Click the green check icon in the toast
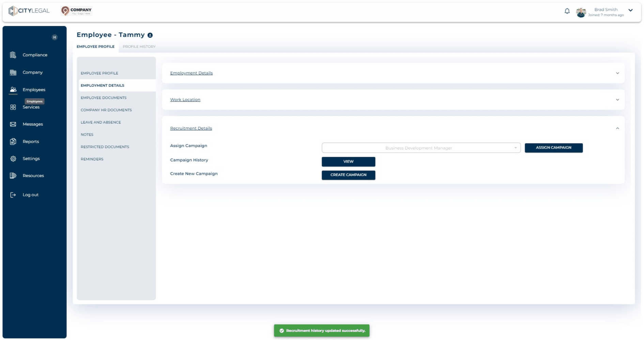The width and height of the screenshot is (644, 340). pos(281,331)
